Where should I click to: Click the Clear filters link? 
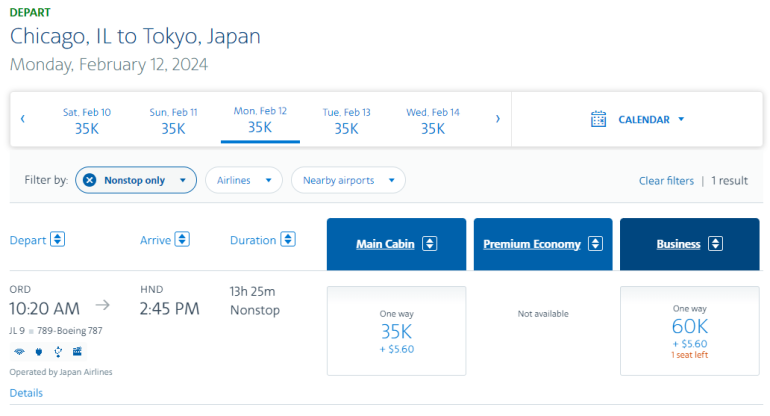coord(666,181)
